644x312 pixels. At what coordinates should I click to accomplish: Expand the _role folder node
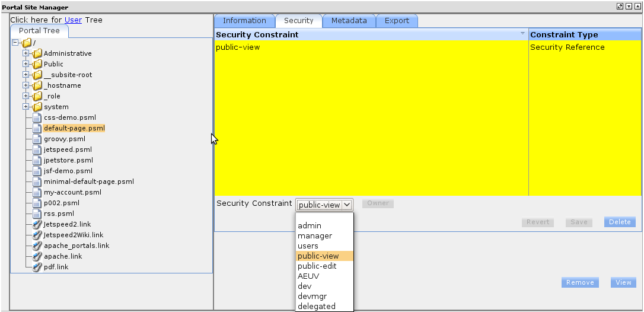point(26,96)
